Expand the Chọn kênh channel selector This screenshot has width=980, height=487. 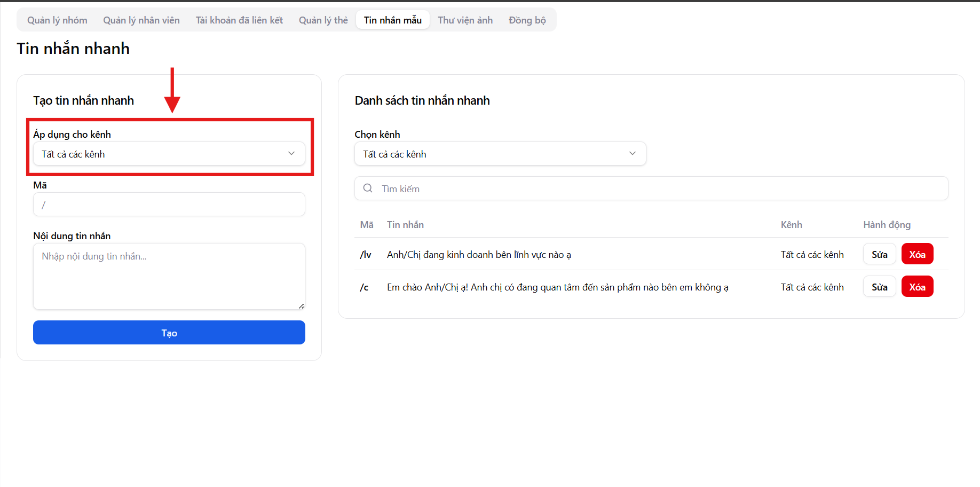point(500,154)
